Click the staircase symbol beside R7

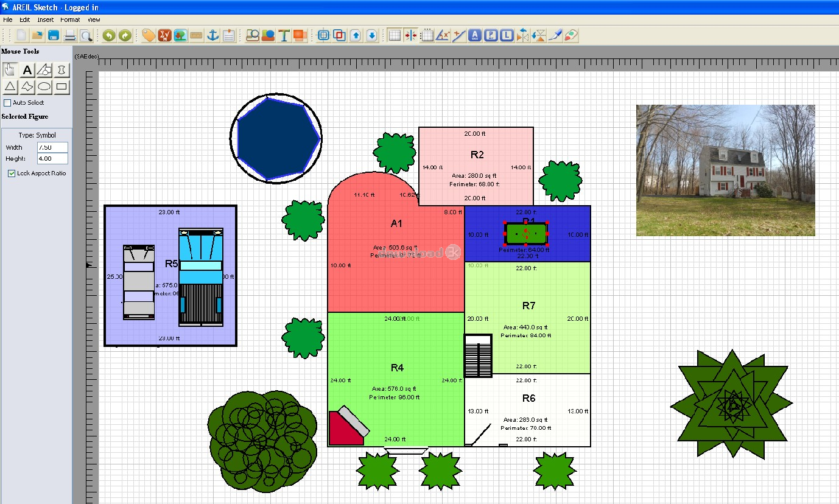point(479,356)
